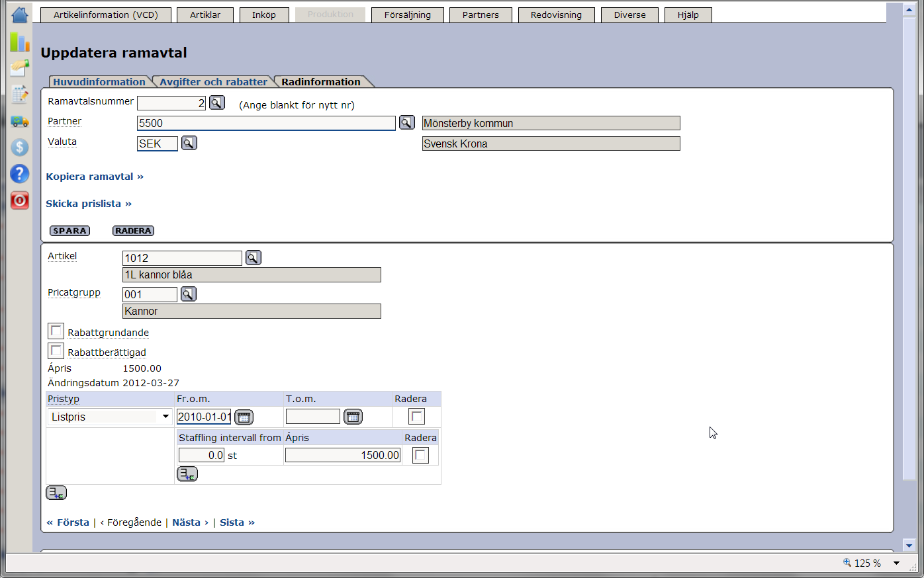Go to the Föregående record link

tap(131, 522)
